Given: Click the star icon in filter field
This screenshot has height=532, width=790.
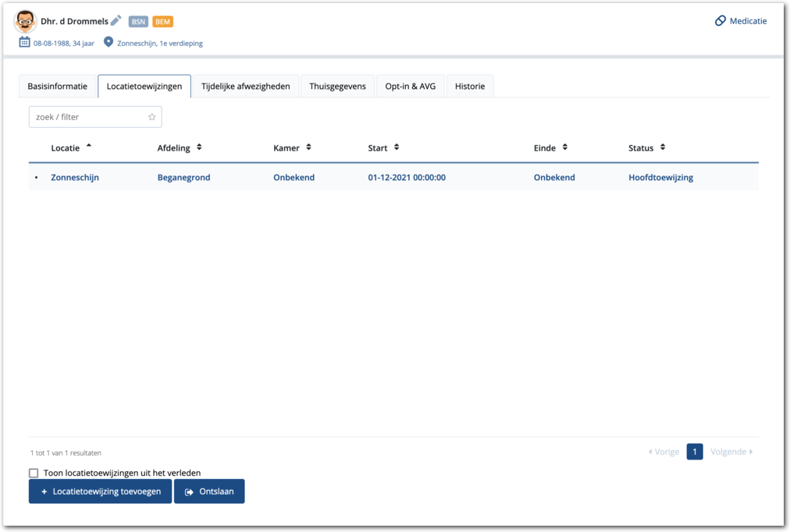Looking at the screenshot, I should [x=152, y=117].
